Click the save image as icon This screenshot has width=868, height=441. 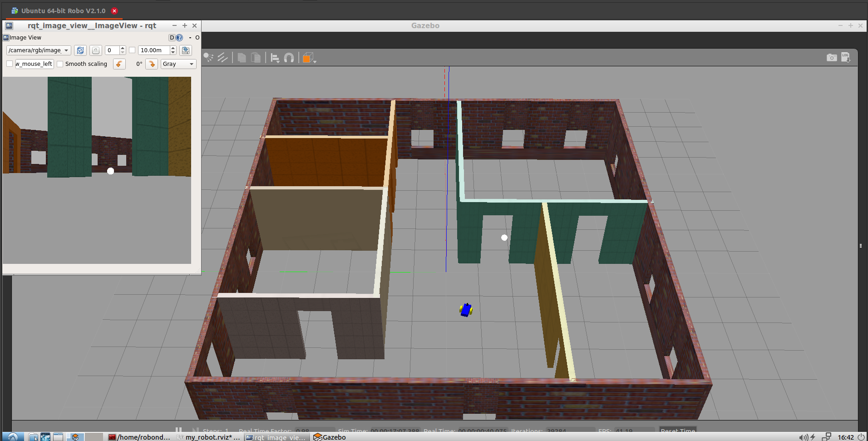click(x=186, y=50)
